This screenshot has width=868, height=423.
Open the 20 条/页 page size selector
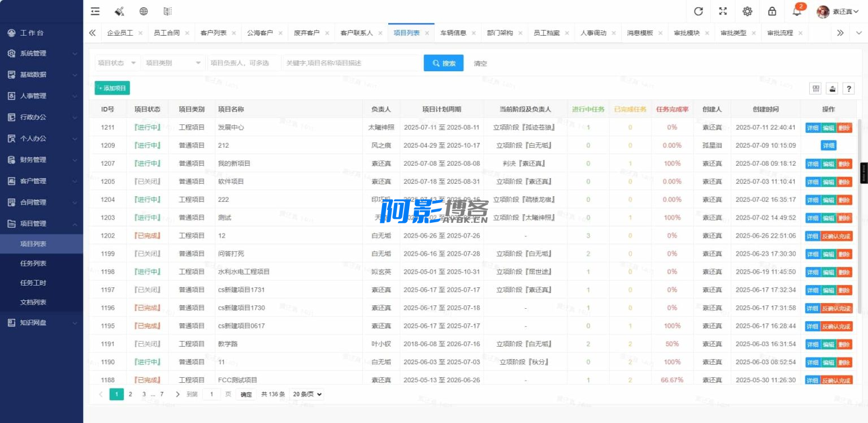point(307,394)
